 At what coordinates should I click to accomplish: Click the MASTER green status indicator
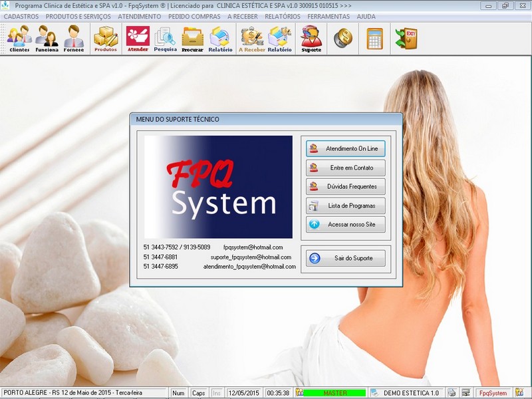tap(335, 393)
